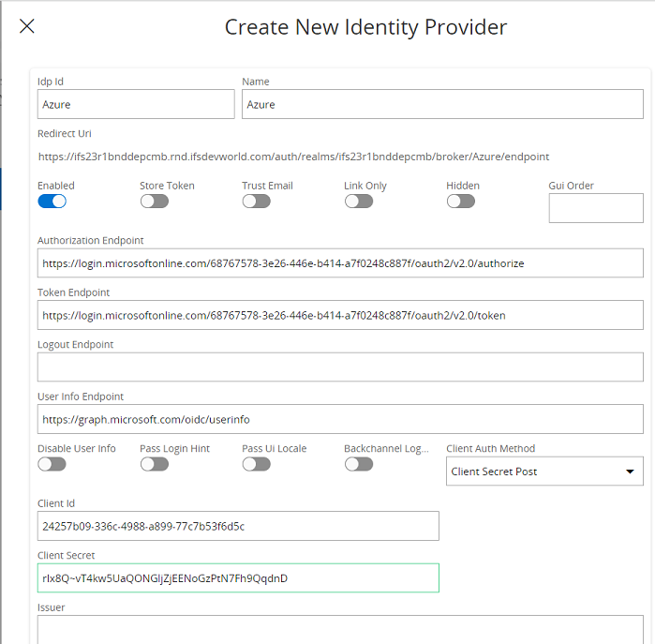655x644 pixels.
Task: Click the Idp Id input field
Action: [x=136, y=104]
